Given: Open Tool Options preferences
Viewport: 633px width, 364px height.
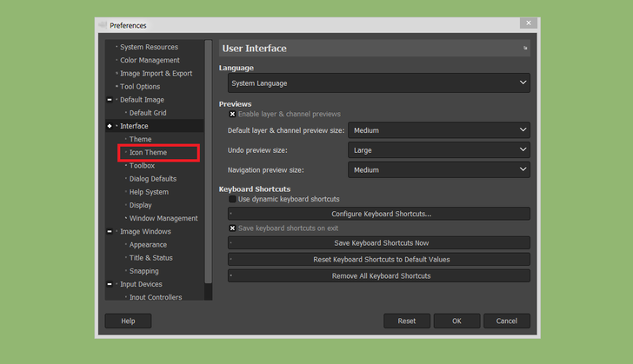Looking at the screenshot, I should [140, 86].
